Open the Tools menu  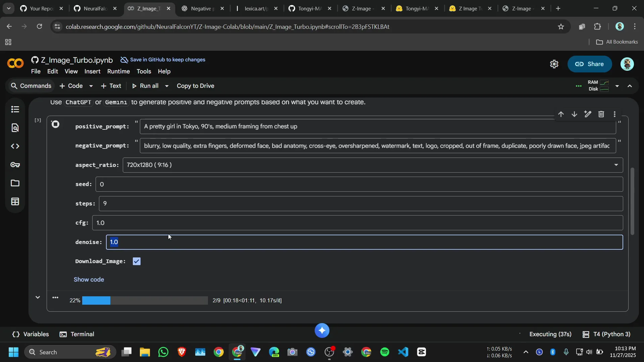pyautogui.click(x=144, y=71)
